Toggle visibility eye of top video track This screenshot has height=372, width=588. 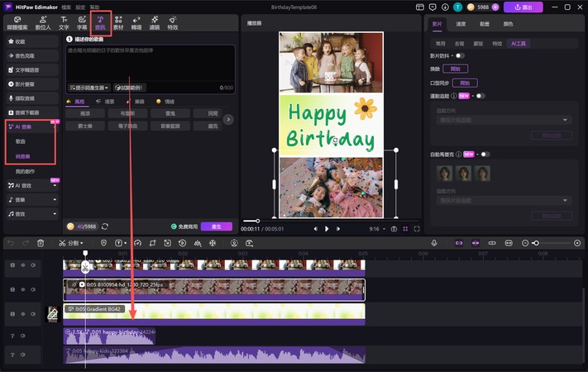[x=23, y=265]
